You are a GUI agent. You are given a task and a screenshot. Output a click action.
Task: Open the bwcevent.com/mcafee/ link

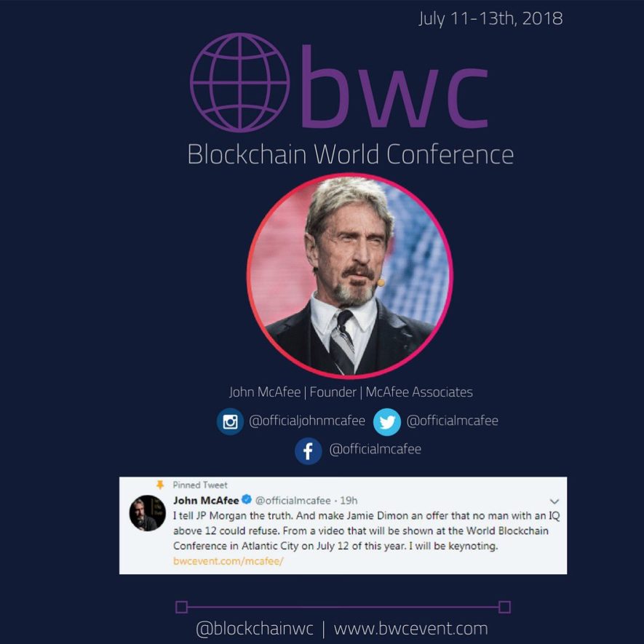(228, 560)
